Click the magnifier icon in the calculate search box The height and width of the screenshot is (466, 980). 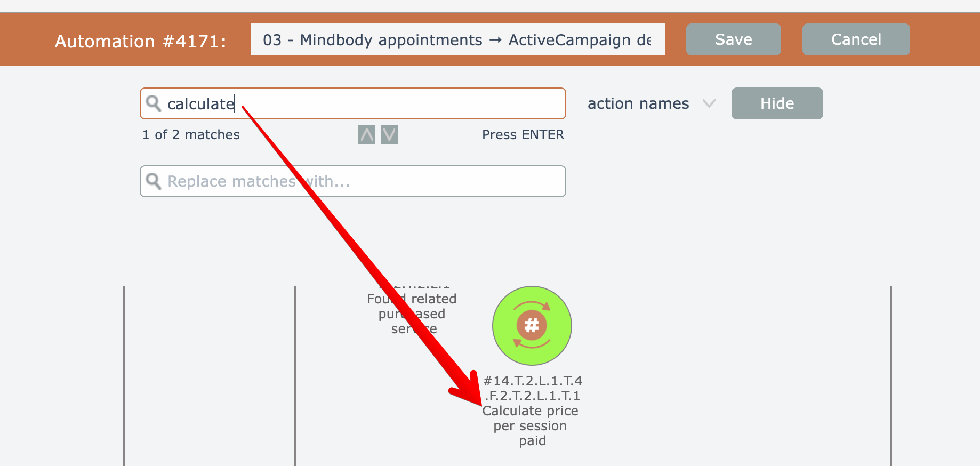[154, 103]
